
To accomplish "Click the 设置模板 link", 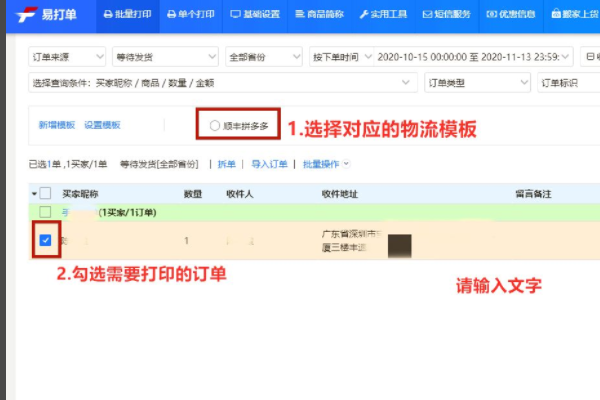I will (x=102, y=125).
